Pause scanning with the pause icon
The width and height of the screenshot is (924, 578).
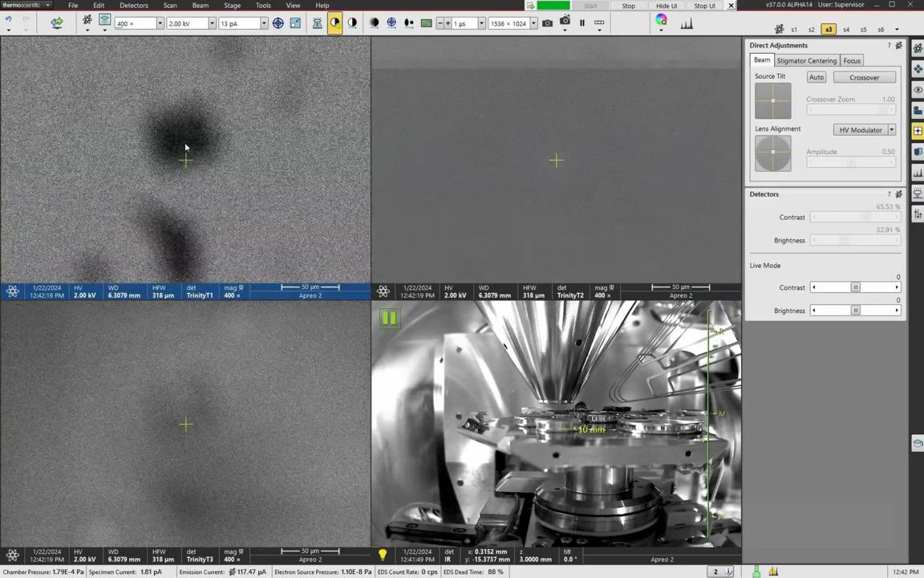582,23
